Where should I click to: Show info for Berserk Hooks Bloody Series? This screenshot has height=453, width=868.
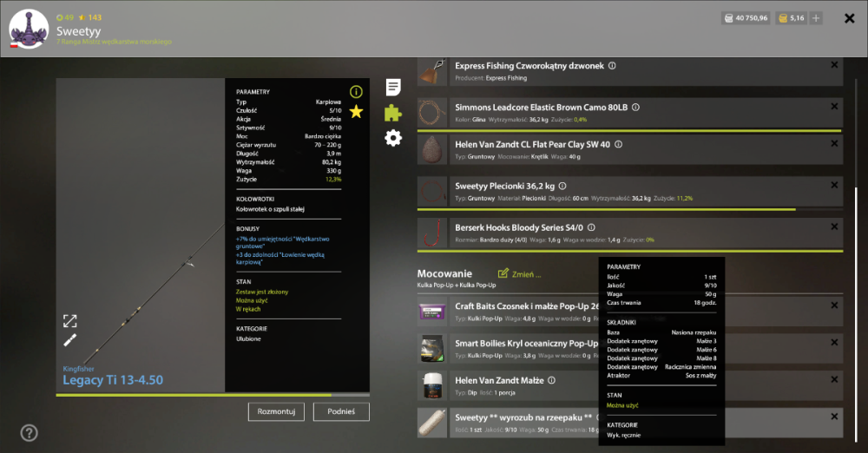(591, 227)
